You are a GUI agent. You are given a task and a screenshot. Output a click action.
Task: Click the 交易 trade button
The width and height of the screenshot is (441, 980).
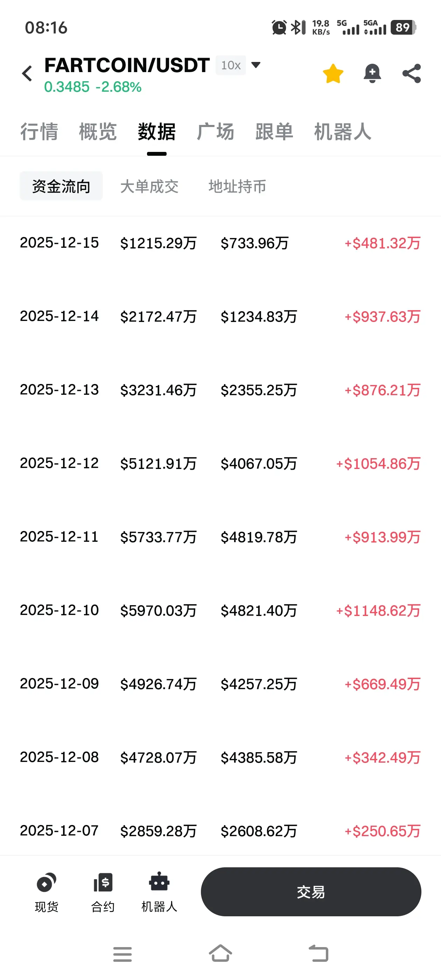pyautogui.click(x=311, y=891)
